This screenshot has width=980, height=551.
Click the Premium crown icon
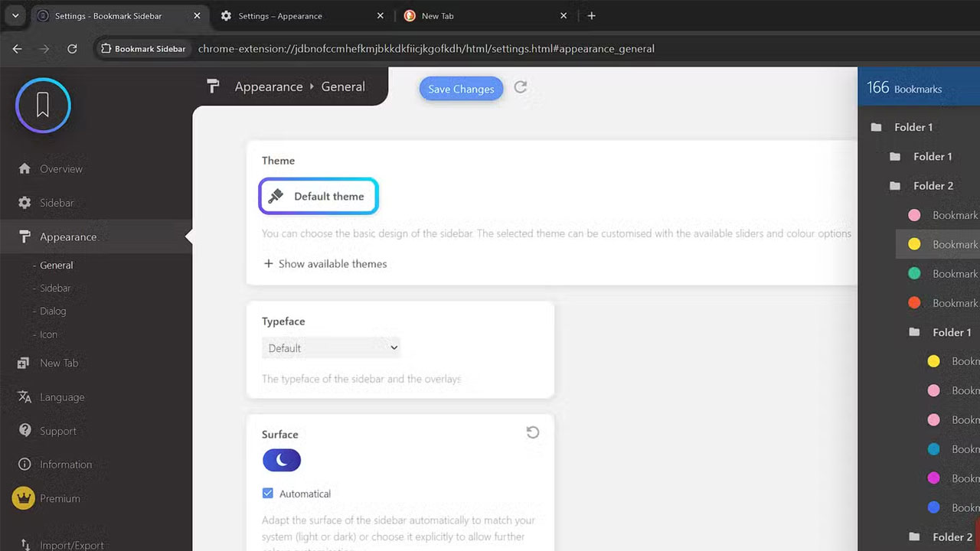click(24, 498)
